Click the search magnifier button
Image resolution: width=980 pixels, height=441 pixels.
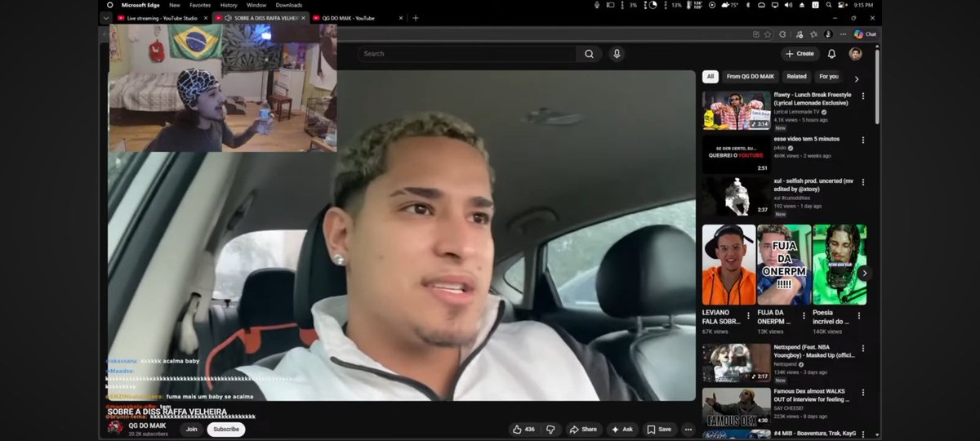pyautogui.click(x=589, y=54)
